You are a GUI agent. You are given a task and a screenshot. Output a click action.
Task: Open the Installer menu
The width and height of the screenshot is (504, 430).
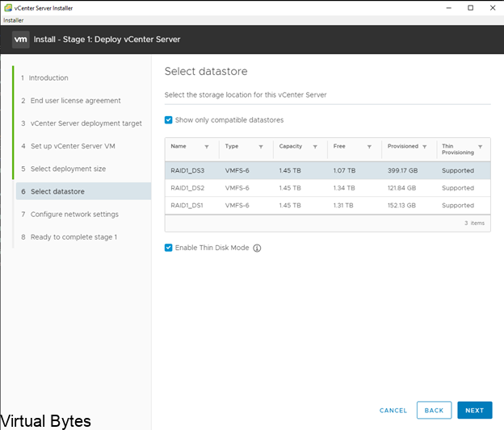tap(14, 20)
